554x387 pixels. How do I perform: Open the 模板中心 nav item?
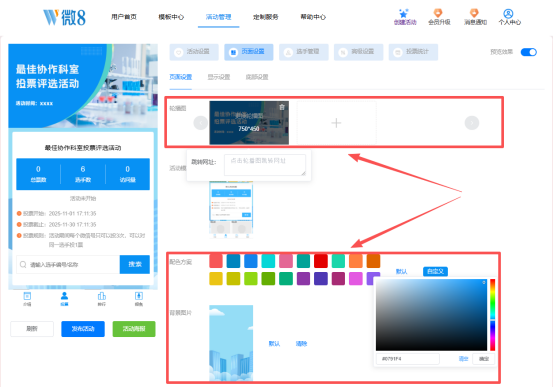171,17
